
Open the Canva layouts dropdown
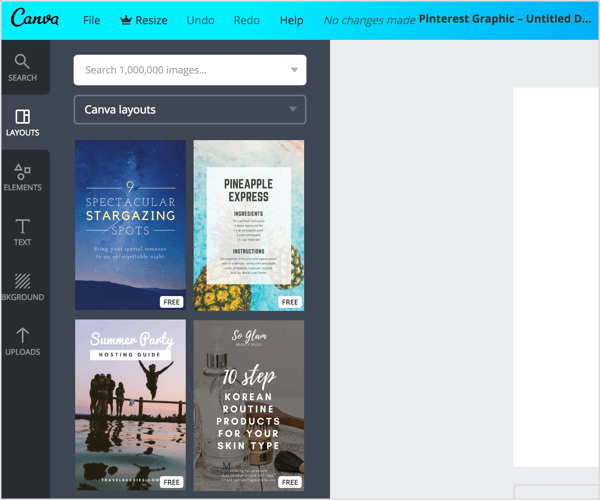click(x=190, y=110)
